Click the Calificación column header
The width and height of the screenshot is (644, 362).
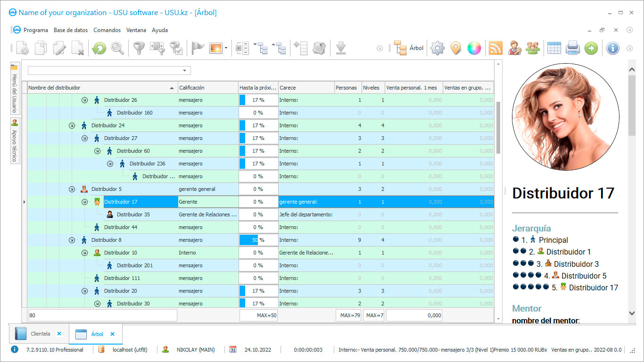tap(208, 88)
